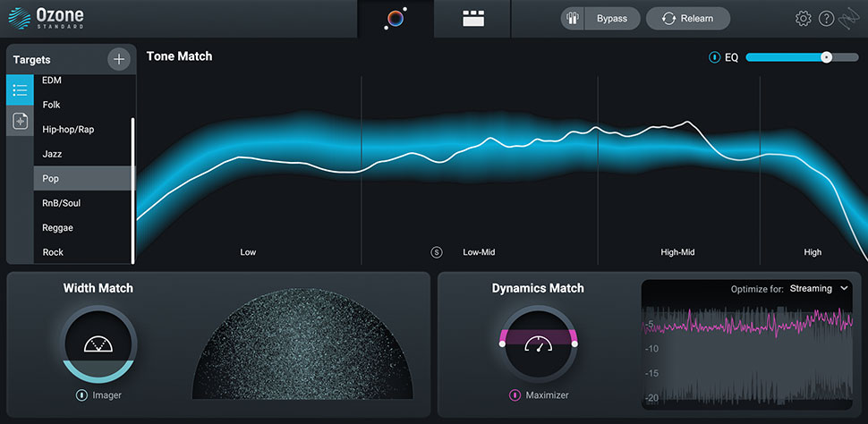Open the Master Assistant view icon

[395, 19]
